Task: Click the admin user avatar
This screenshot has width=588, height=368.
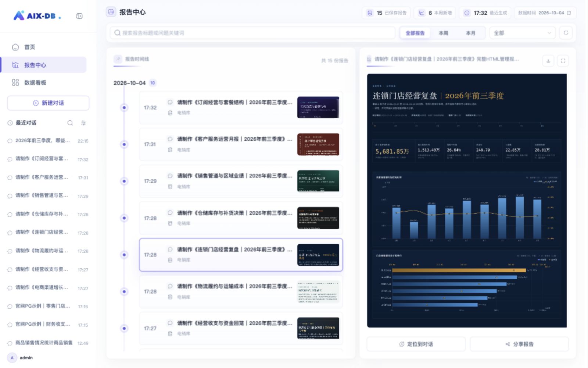Action: click(12, 358)
